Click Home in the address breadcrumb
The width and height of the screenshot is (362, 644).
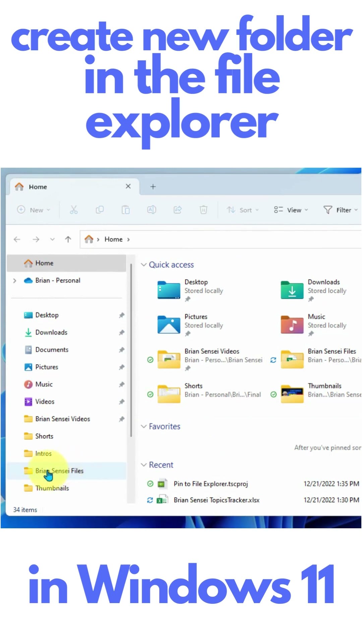(x=114, y=239)
